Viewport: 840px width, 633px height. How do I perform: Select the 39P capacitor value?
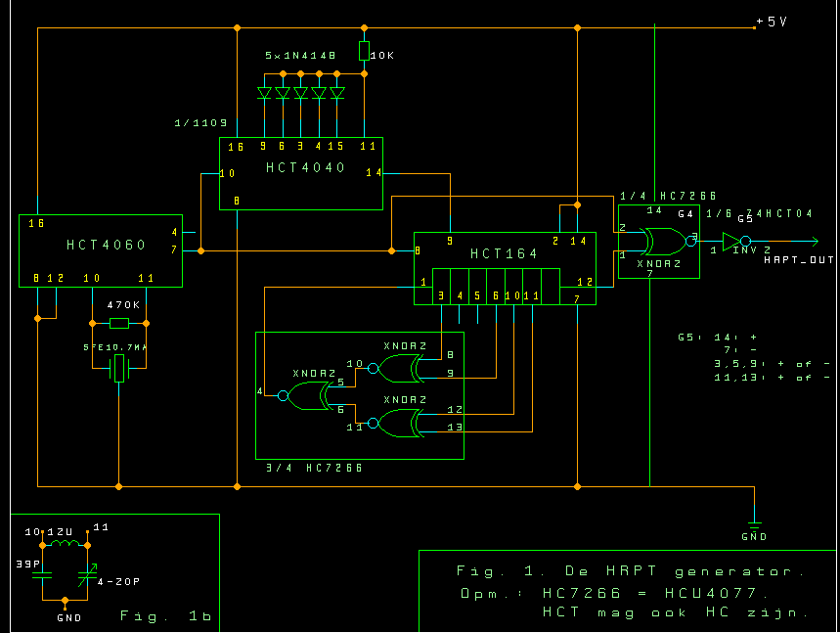coord(27,564)
